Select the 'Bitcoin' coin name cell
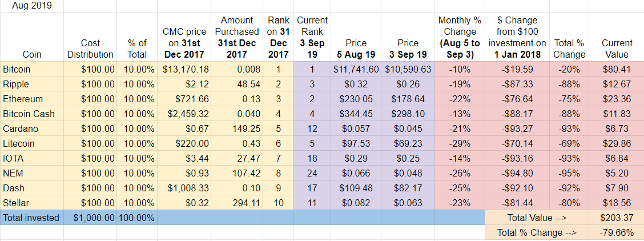This screenshot has width=644, height=241. (x=31, y=69)
